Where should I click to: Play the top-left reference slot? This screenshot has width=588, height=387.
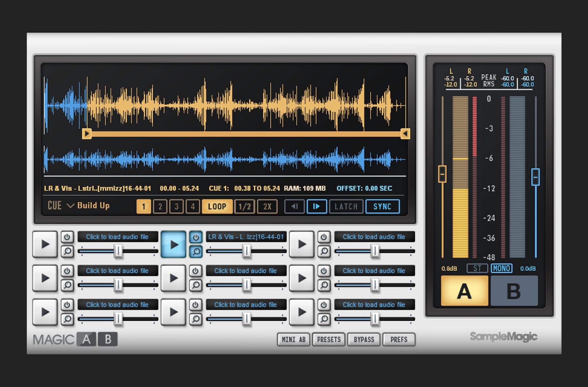[45, 244]
